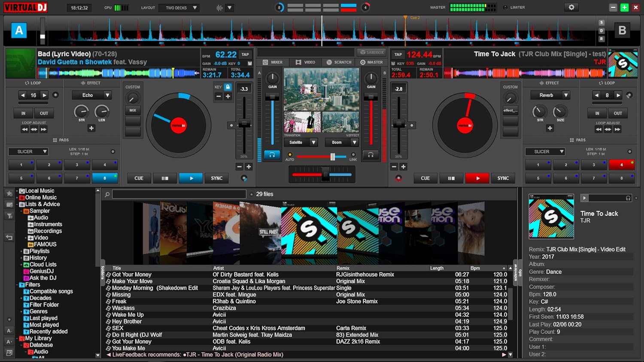Open the settings gear icon

[571, 7]
